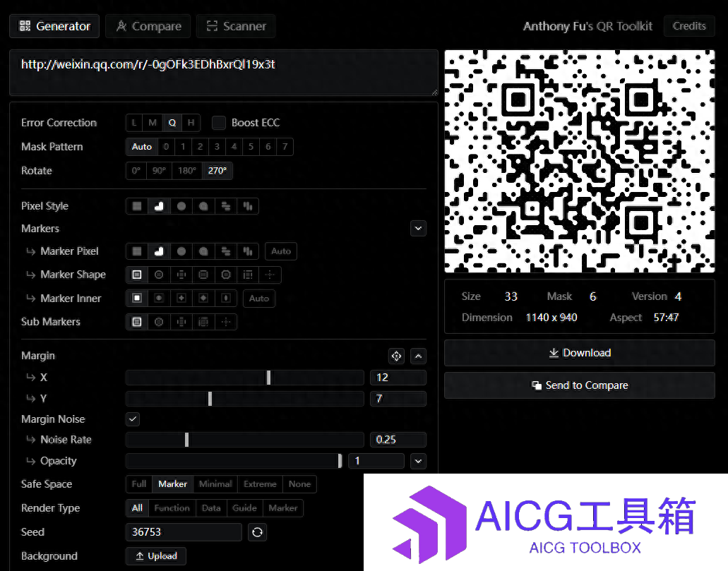
Task: Choose vertical-column Marker Pixel icon
Action: point(248,251)
